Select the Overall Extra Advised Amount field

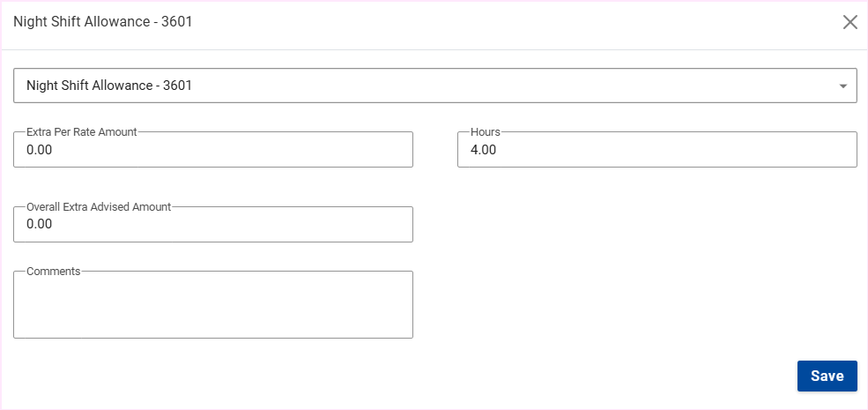213,225
